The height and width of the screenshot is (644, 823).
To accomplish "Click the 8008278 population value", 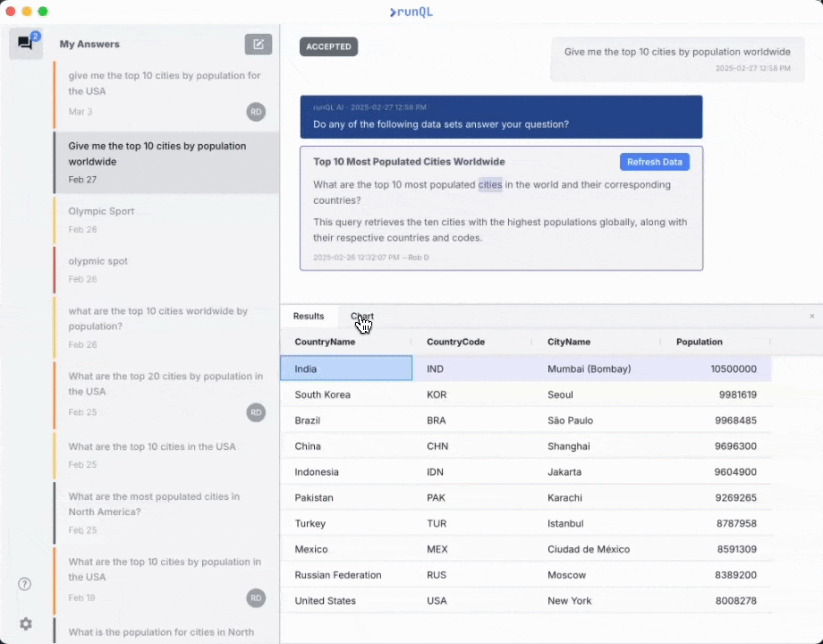I will pos(736,600).
